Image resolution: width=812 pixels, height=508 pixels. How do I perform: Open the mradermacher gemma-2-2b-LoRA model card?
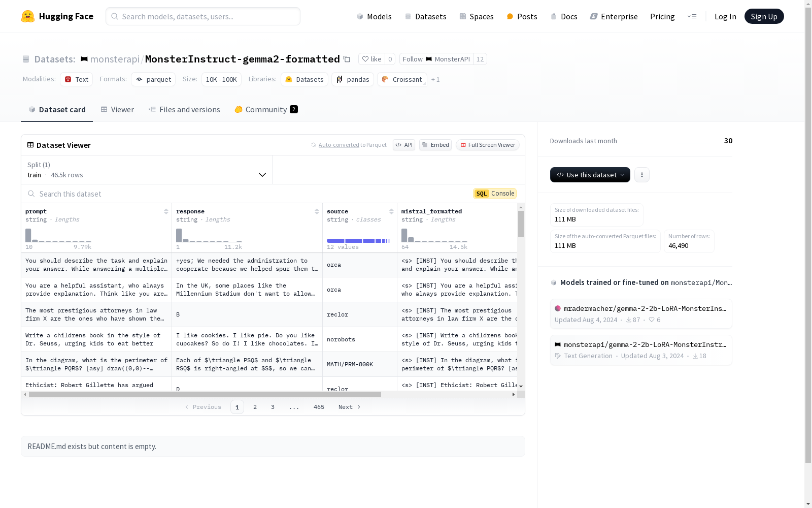(641, 314)
